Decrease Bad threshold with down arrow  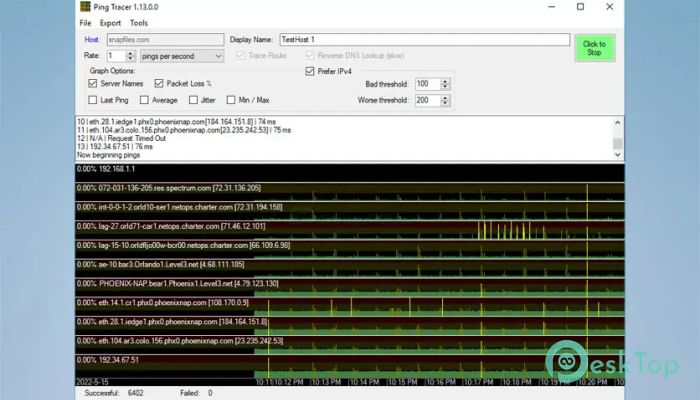445,87
